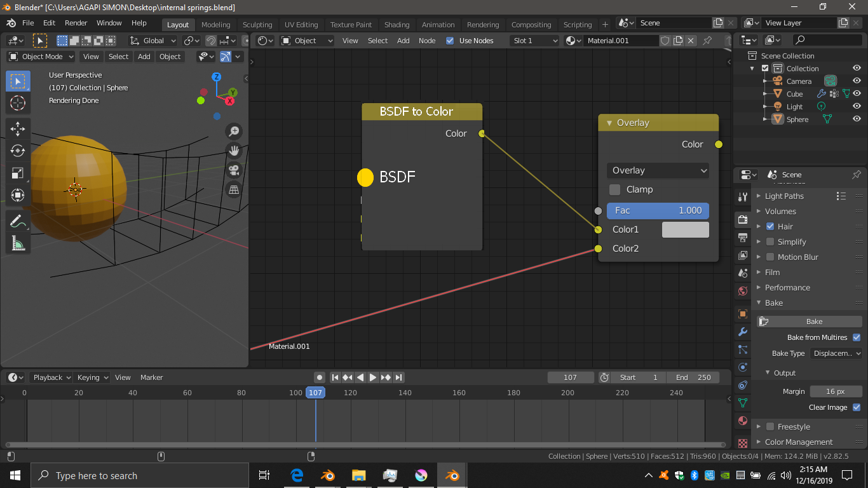Toggle camera view icon in viewport
868x488 pixels.
234,170
